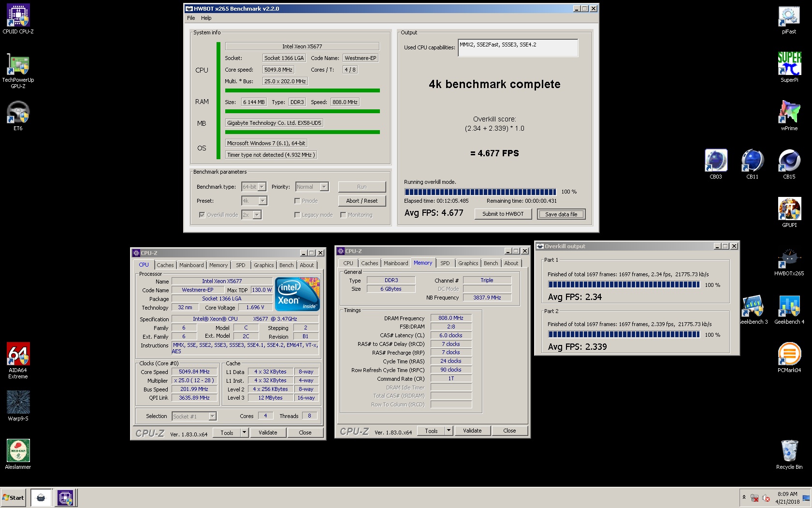
Task: Open Bench tab in left CPU-Z window
Action: [x=286, y=265]
